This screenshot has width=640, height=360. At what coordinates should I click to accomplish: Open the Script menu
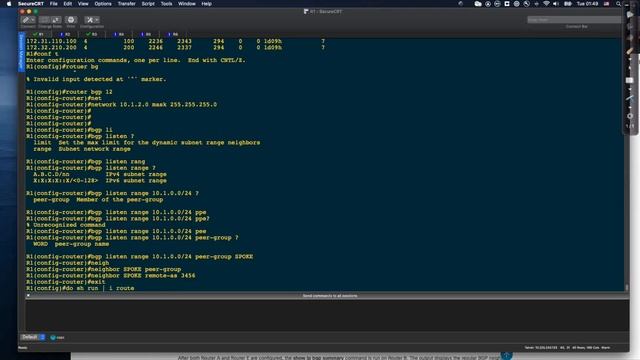coord(148,4)
